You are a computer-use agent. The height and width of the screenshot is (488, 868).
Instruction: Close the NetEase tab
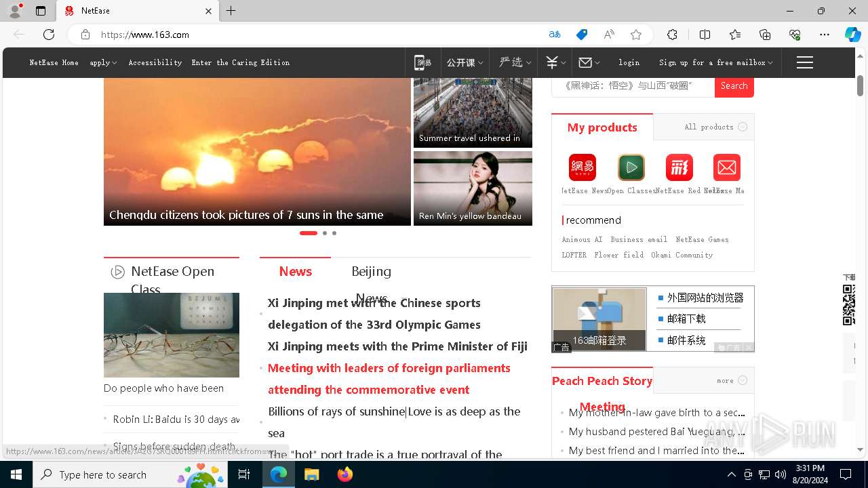click(x=208, y=11)
